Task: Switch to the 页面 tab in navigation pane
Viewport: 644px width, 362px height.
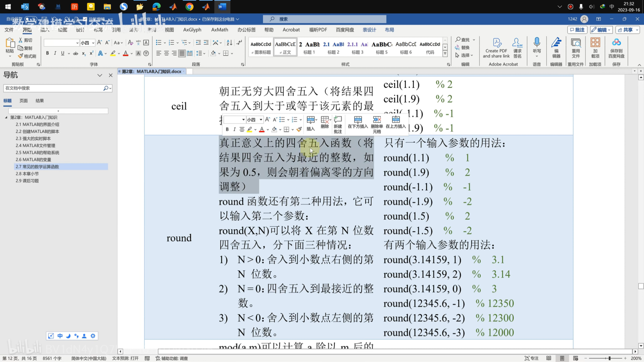Action: (24, 101)
